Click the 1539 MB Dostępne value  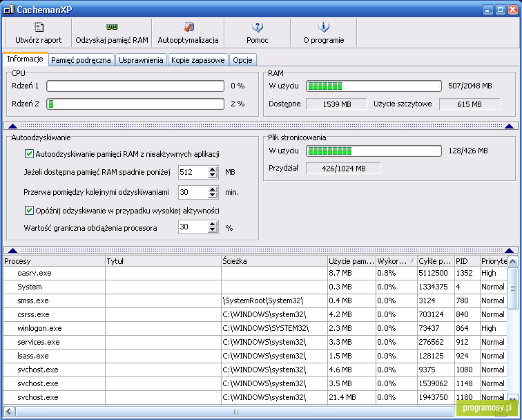[336, 104]
